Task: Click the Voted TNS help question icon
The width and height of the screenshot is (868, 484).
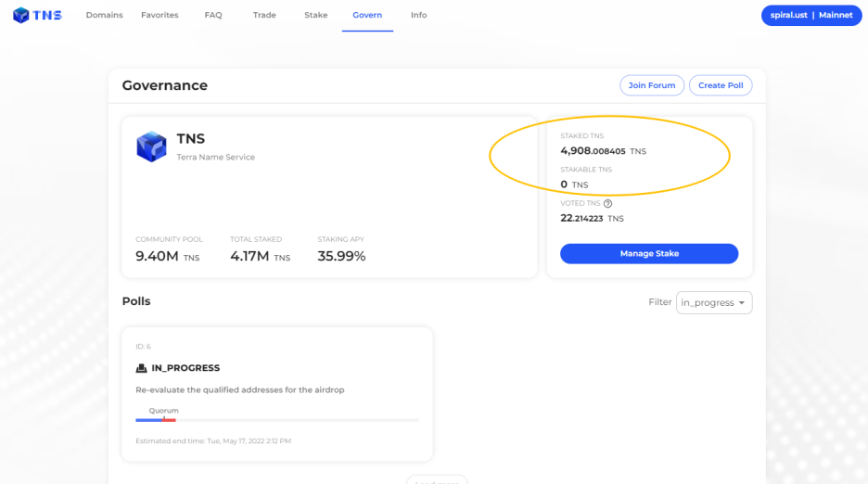Action: tap(607, 203)
